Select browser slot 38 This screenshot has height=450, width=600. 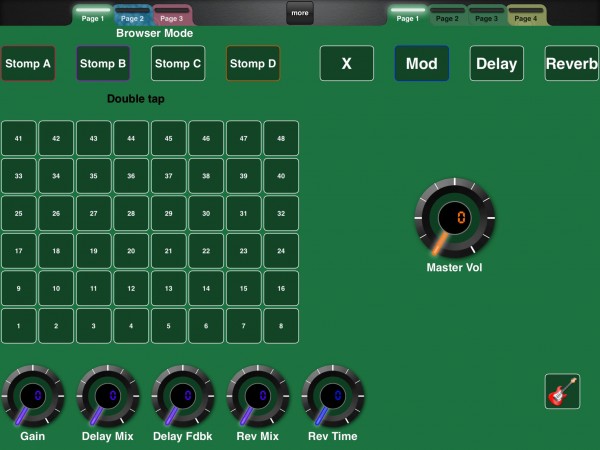pyautogui.click(x=206, y=176)
